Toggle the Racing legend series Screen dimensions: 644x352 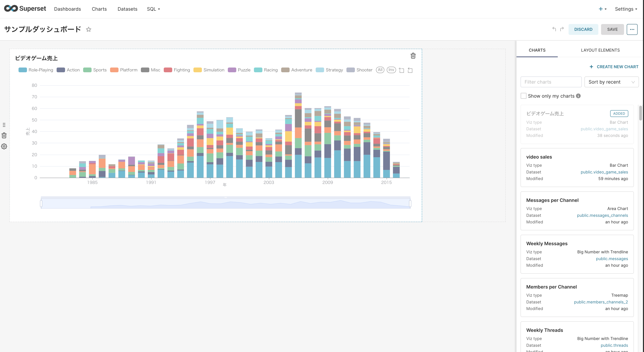[266, 70]
